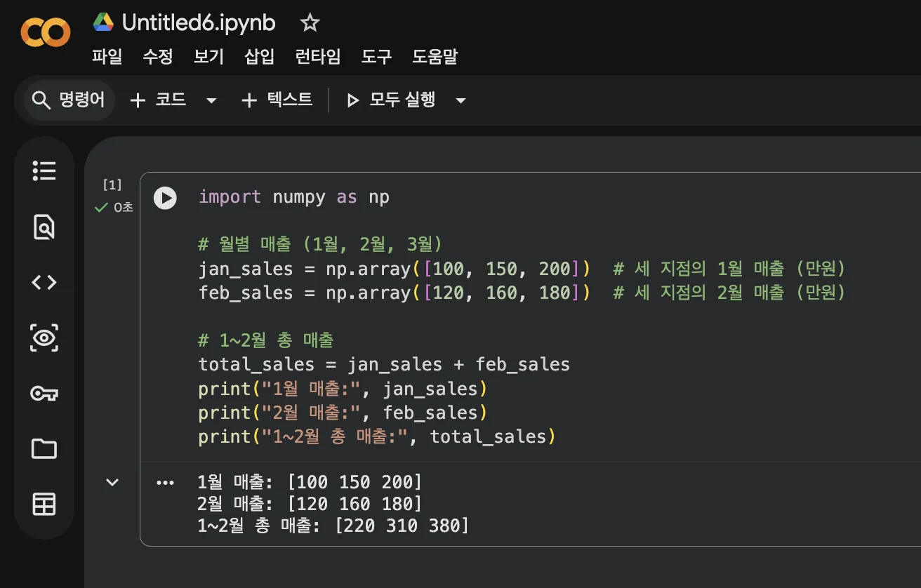
Task: Open the variable inspector eye icon
Action: click(44, 338)
